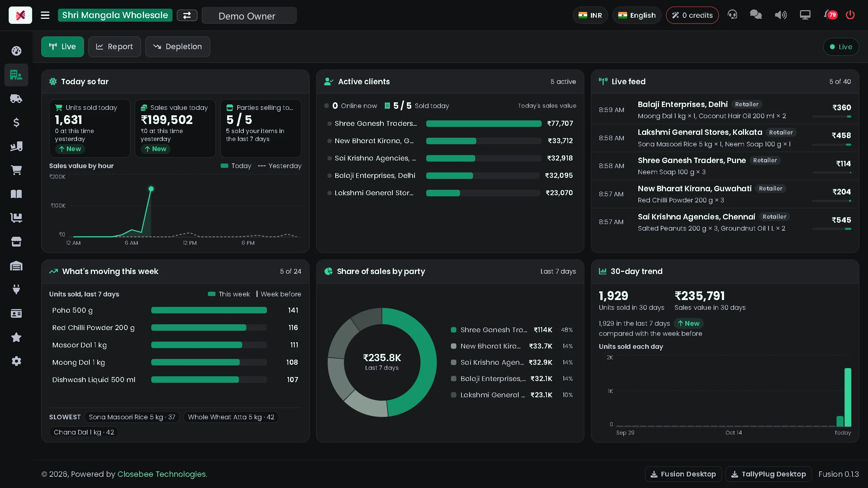
Task: Switch to the Report tab
Action: point(114,47)
